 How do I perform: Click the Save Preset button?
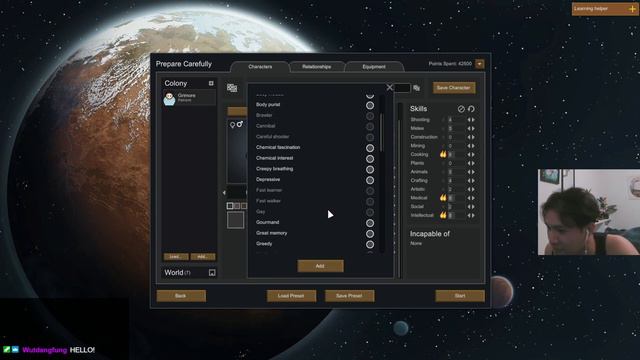(349, 296)
